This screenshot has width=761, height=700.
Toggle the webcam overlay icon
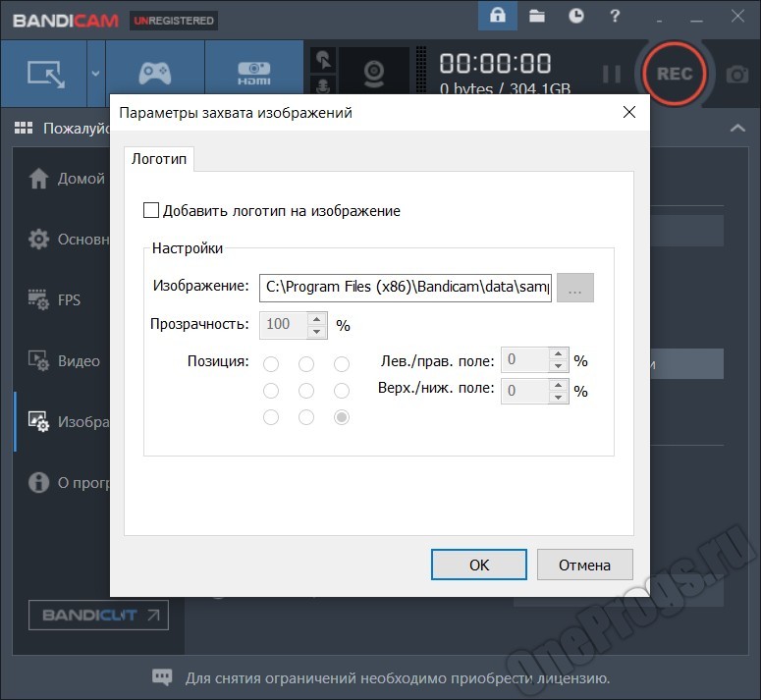(374, 73)
